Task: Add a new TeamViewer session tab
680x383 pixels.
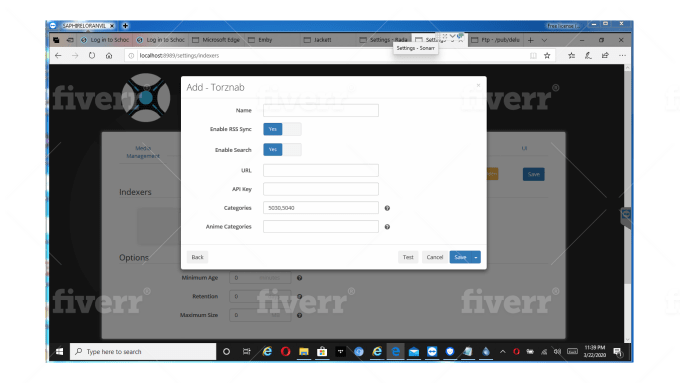Action: point(125,26)
